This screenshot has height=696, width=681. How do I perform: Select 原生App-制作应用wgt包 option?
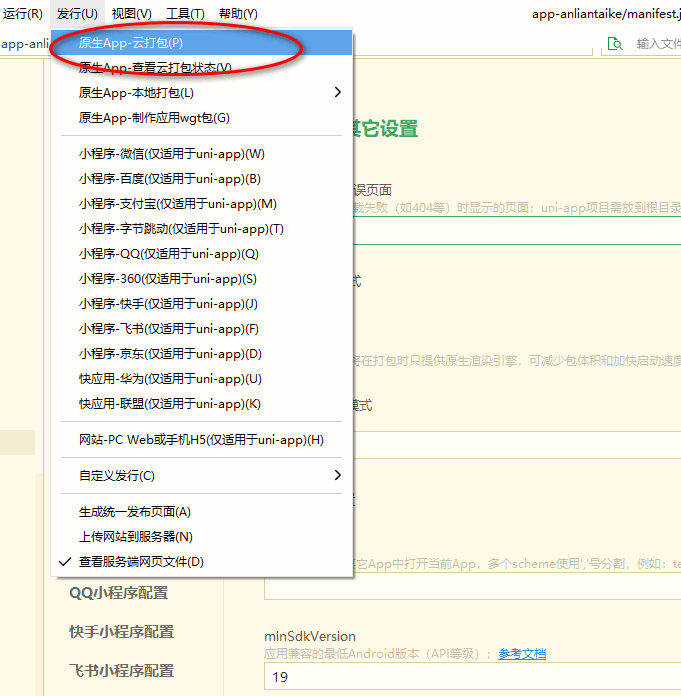pyautogui.click(x=154, y=118)
